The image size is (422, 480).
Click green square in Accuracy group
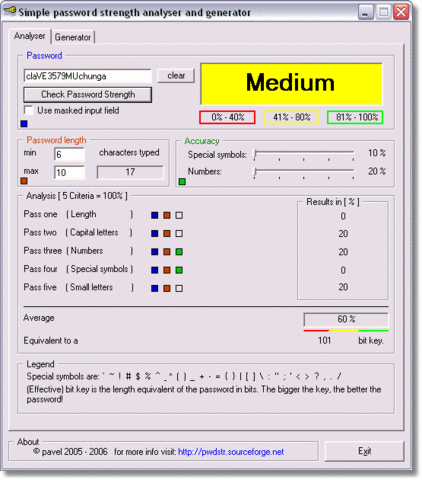click(x=182, y=182)
